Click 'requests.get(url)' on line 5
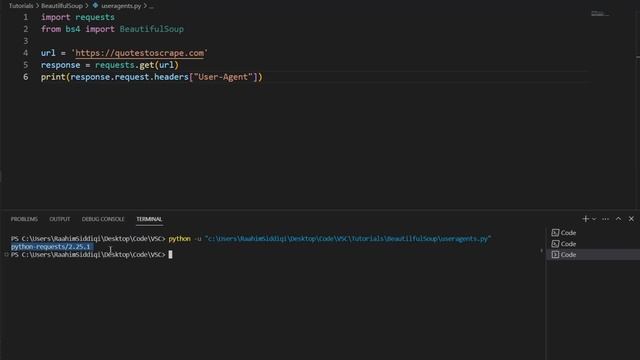Viewport: 640px width, 360px height. click(x=137, y=65)
